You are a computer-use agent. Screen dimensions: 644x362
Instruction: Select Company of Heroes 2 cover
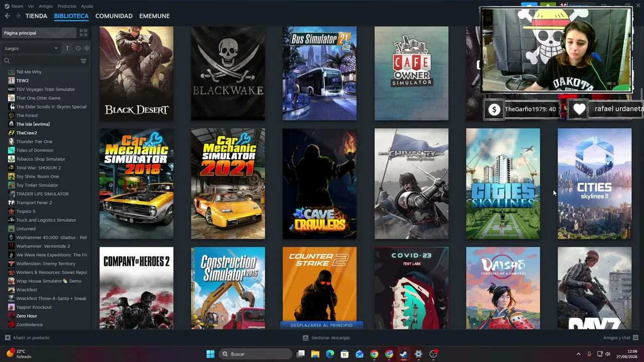coord(136,288)
